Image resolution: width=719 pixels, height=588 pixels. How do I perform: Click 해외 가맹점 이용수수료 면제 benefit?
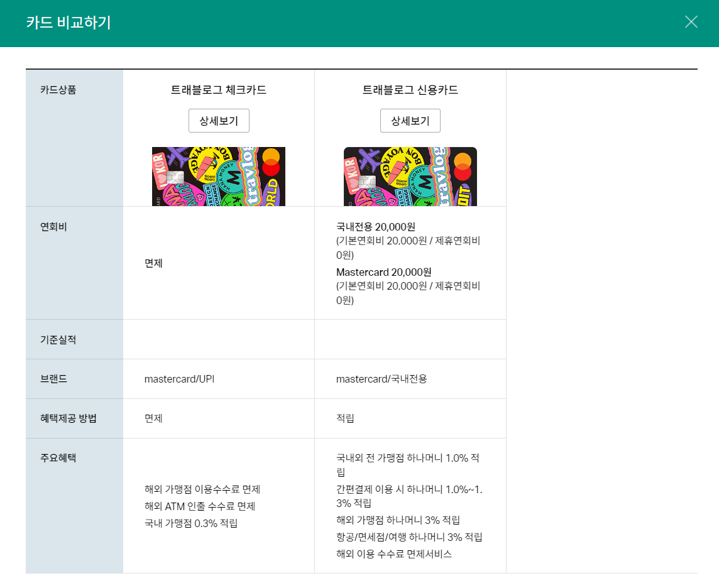202,489
